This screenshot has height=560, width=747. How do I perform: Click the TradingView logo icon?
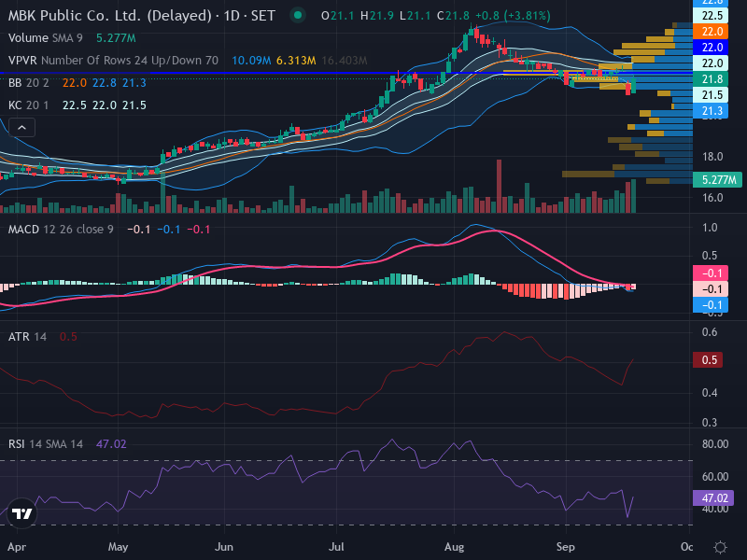click(21, 513)
